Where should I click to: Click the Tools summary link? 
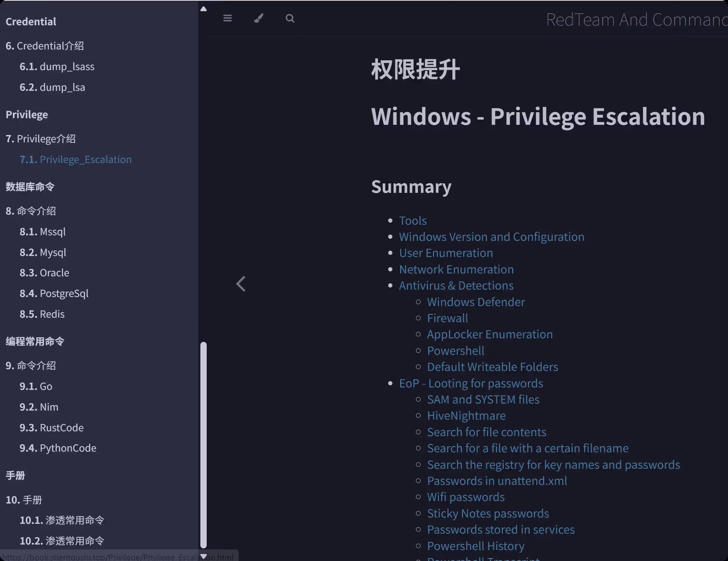click(413, 221)
